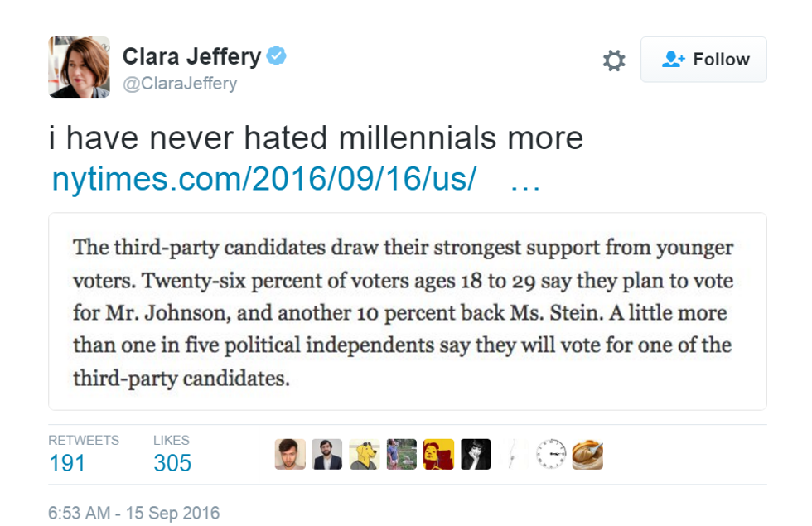Screen dimensions: 812x526
Task: View the 305 likes list
Action: click(172, 463)
